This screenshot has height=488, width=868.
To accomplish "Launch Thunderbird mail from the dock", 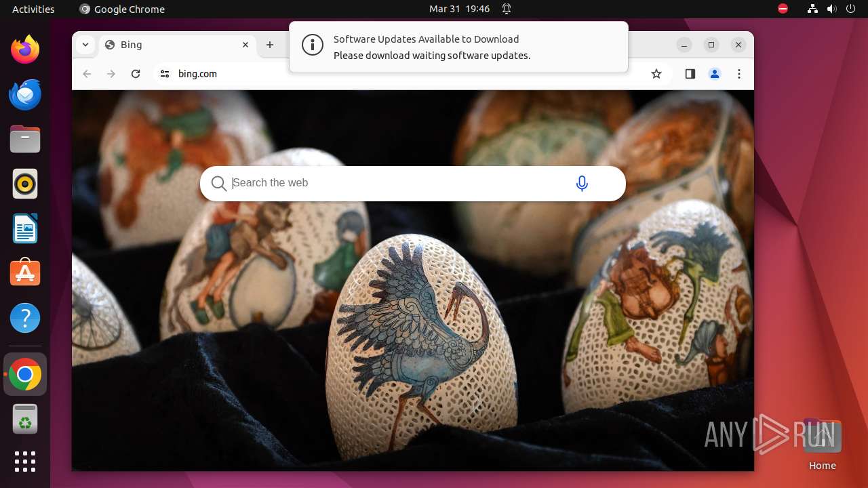I will pyautogui.click(x=25, y=94).
